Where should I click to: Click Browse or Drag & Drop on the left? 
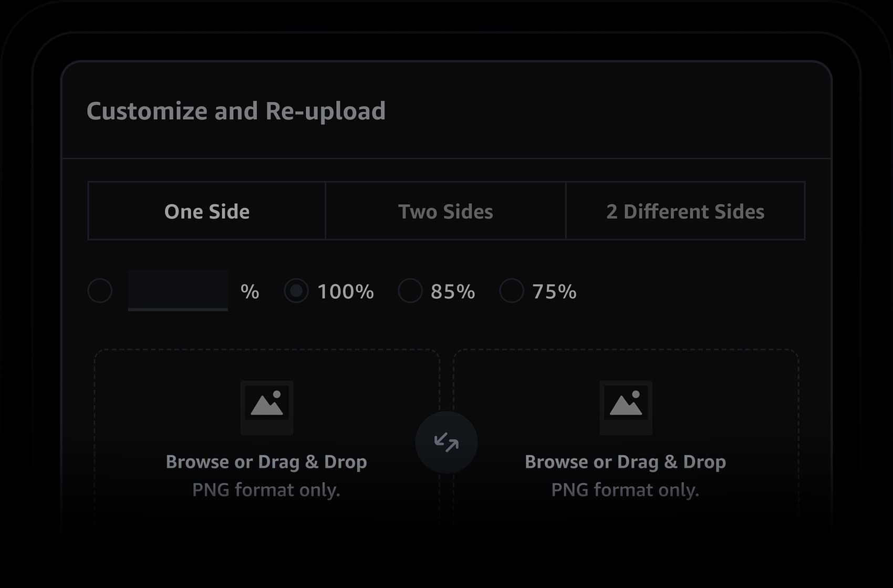(267, 461)
